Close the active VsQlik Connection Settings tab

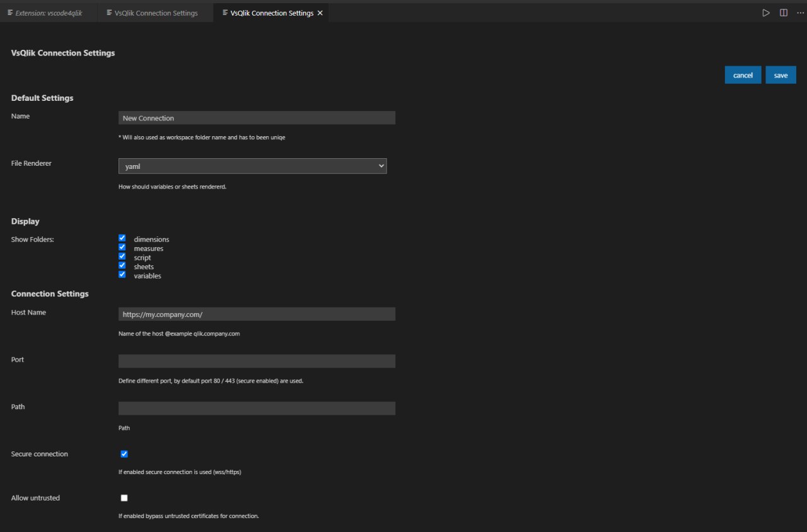(320, 13)
